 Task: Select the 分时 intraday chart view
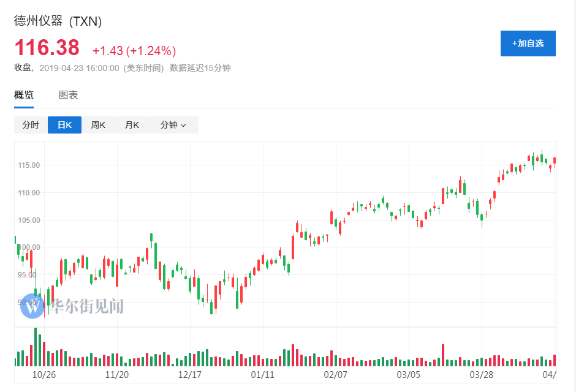pyautogui.click(x=31, y=124)
